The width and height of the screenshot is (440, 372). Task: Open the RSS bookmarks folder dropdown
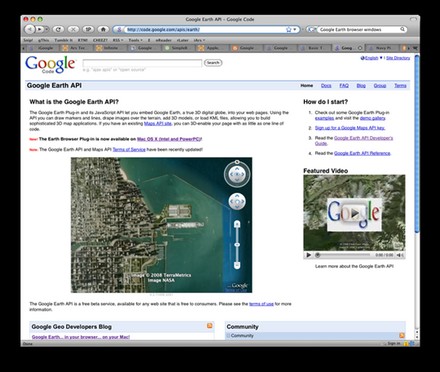click(118, 40)
